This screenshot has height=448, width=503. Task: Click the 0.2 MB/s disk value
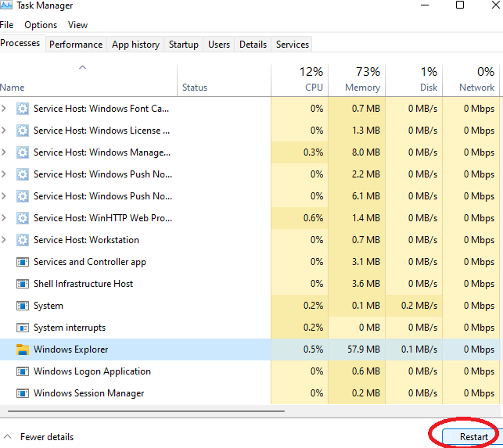click(x=419, y=306)
